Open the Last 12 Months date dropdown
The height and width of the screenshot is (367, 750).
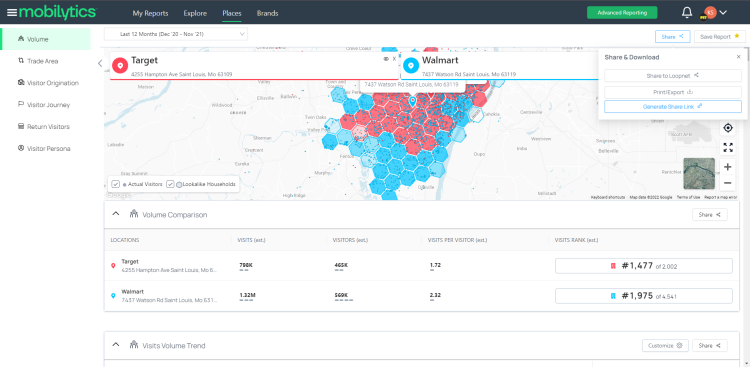[x=176, y=34]
